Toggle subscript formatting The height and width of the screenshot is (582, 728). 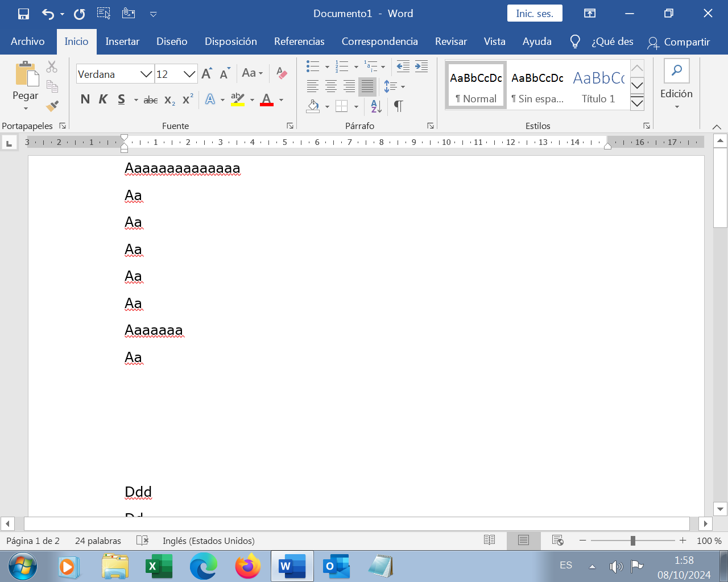pyautogui.click(x=168, y=99)
